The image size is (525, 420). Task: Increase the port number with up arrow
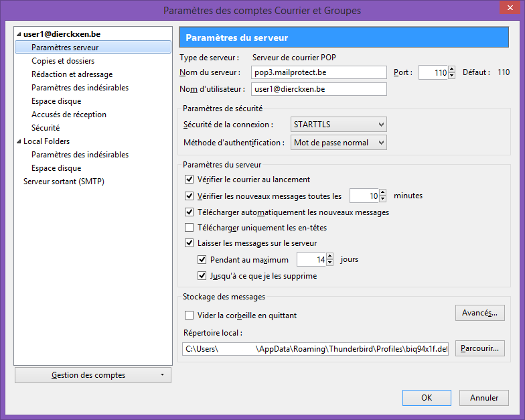click(452, 70)
